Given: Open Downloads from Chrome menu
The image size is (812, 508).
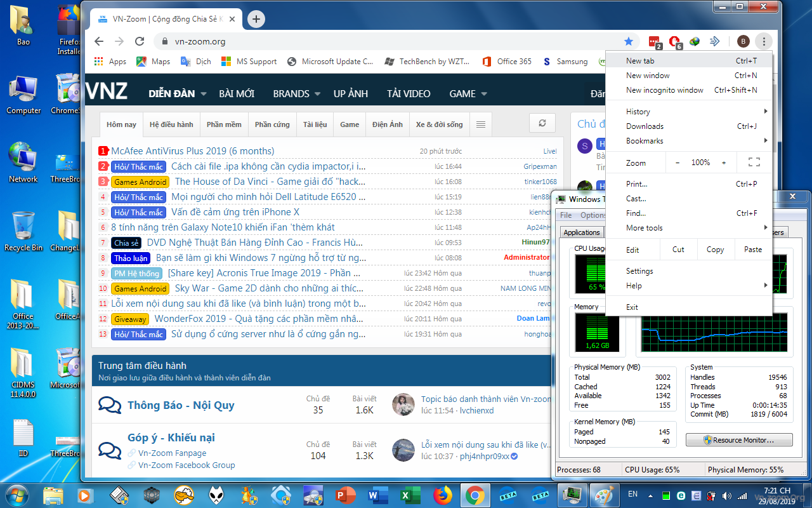Looking at the screenshot, I should [689, 126].
